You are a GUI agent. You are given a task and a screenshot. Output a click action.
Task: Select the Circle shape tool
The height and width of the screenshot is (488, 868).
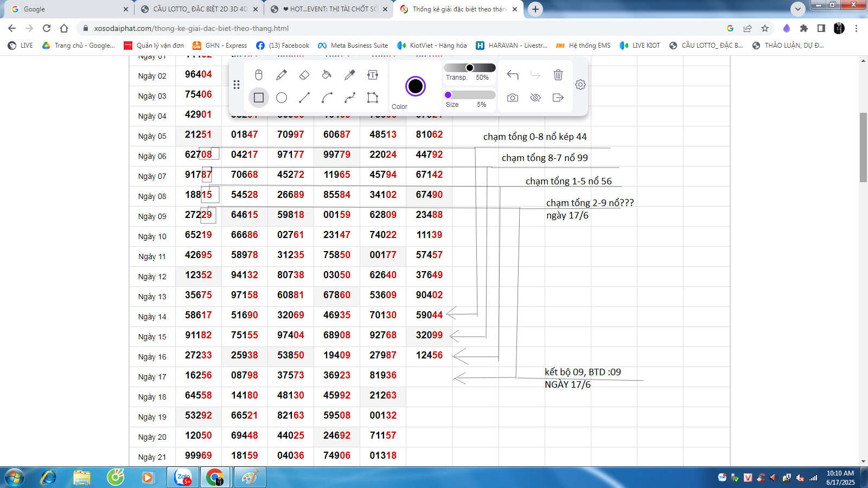pyautogui.click(x=282, y=98)
